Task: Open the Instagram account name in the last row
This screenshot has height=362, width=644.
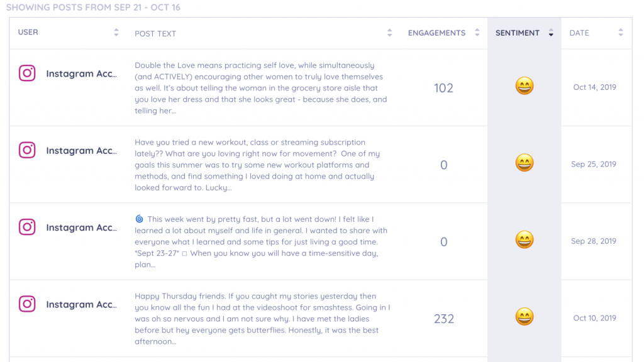Action: coord(81,305)
